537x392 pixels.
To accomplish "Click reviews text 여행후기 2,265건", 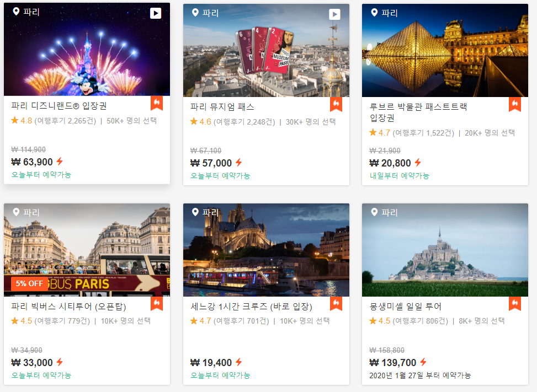I will [65, 121].
